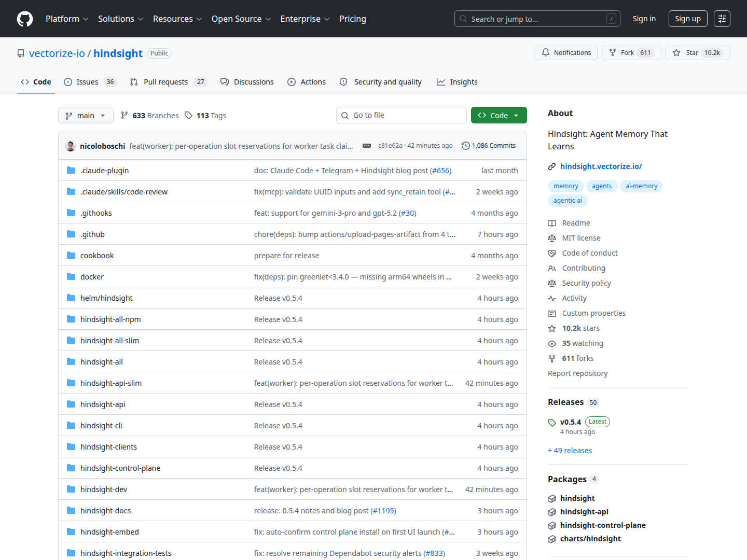
Task: Click the ai-memory topic tag
Action: 642,186
